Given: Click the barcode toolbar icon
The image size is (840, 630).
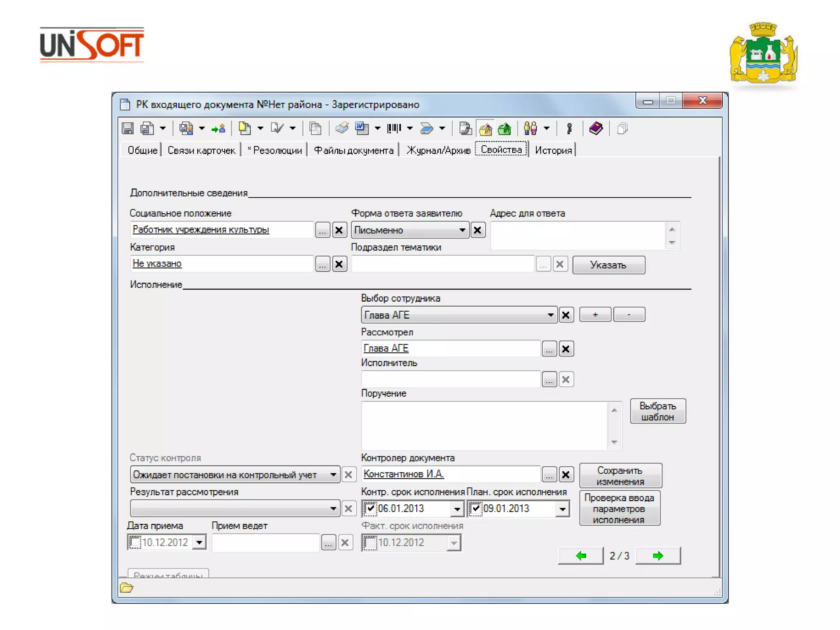Looking at the screenshot, I should [394, 129].
